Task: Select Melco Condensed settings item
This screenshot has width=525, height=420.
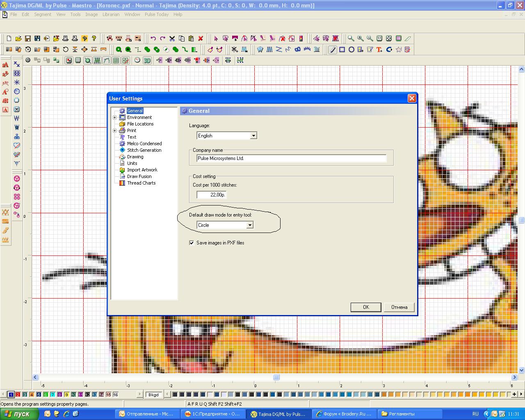Action: [144, 144]
